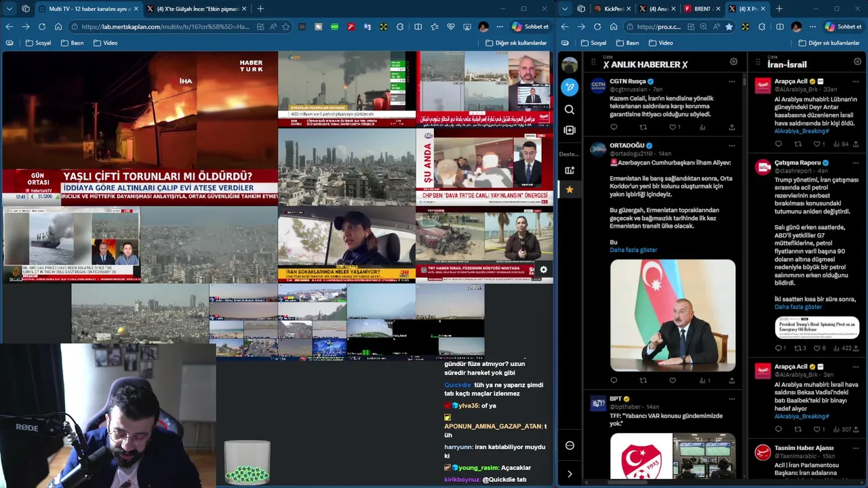Open the X Pro search icon

point(570,109)
